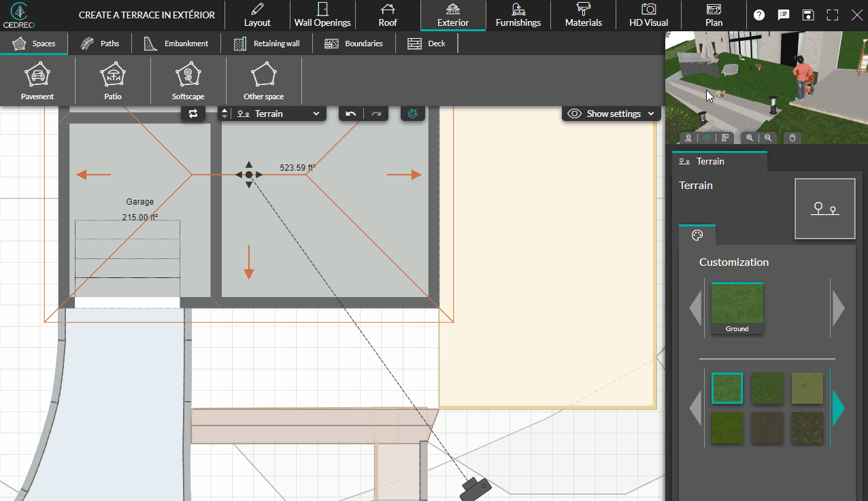
Task: Zoom in on the 3D preview
Action: pyautogui.click(x=750, y=137)
